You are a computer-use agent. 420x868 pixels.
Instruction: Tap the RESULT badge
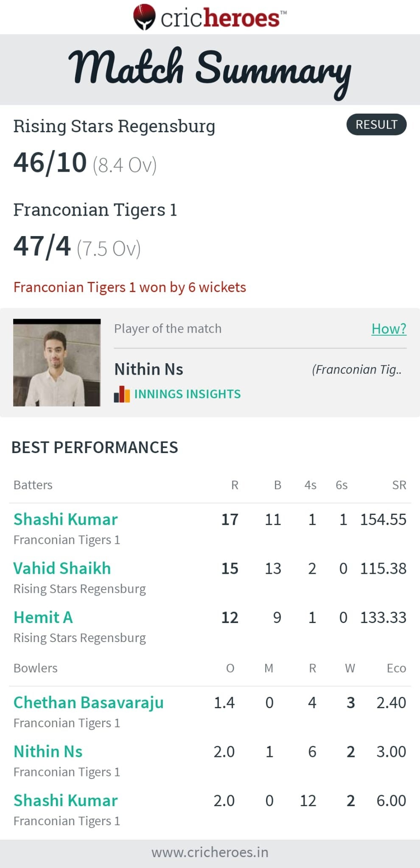point(376,125)
